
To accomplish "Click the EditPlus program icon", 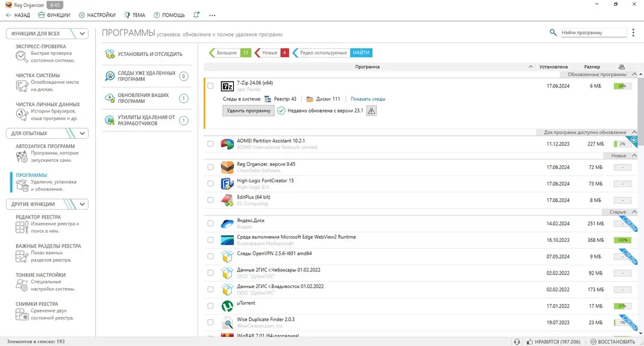I will [x=227, y=200].
